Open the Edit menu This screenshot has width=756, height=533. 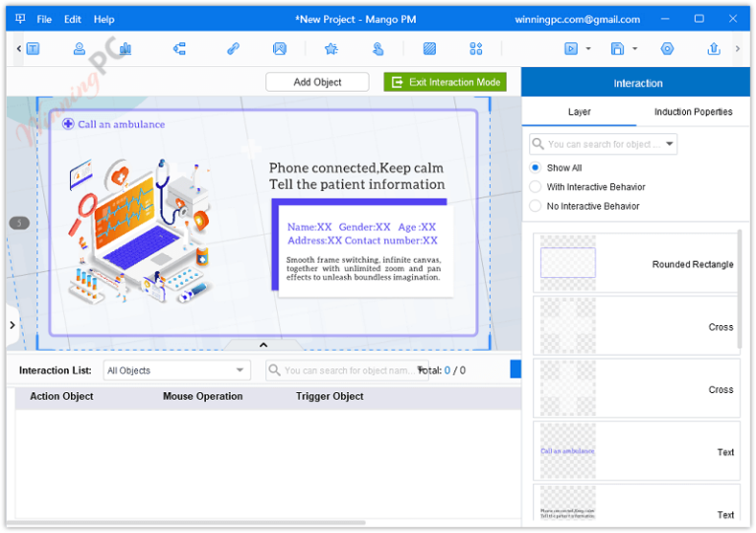pyautogui.click(x=72, y=20)
